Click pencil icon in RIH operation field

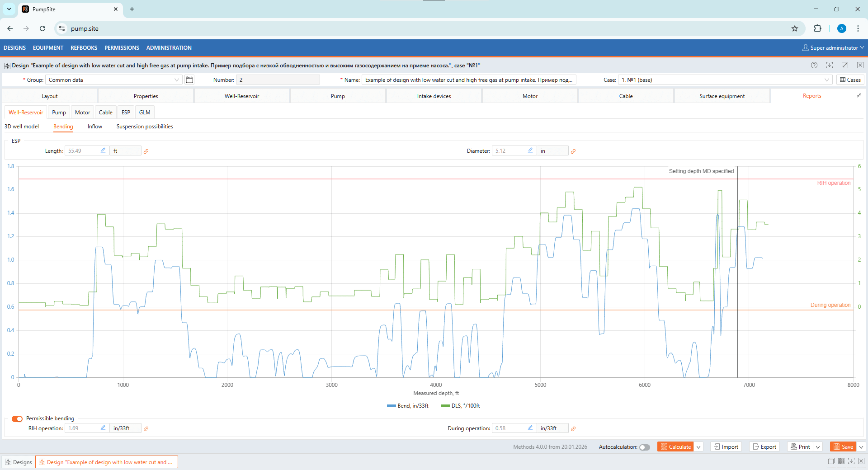click(x=103, y=428)
